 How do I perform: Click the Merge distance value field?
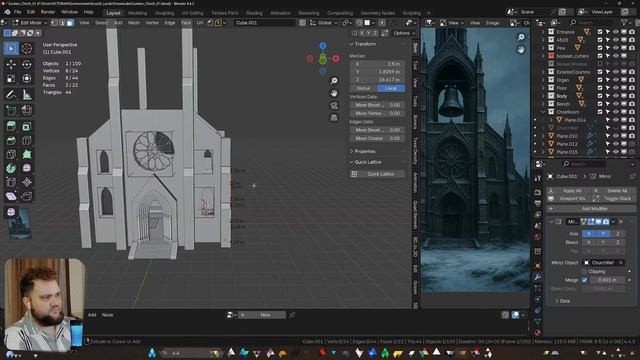coord(607,280)
